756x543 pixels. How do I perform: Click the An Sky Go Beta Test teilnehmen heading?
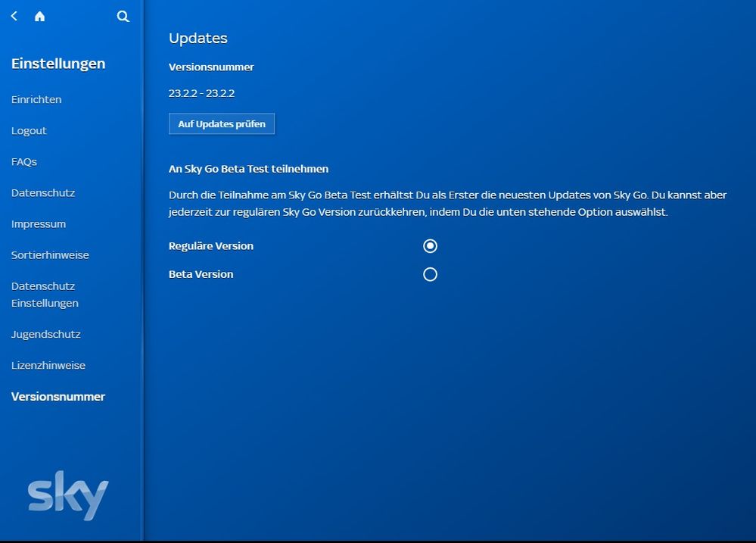(x=249, y=169)
